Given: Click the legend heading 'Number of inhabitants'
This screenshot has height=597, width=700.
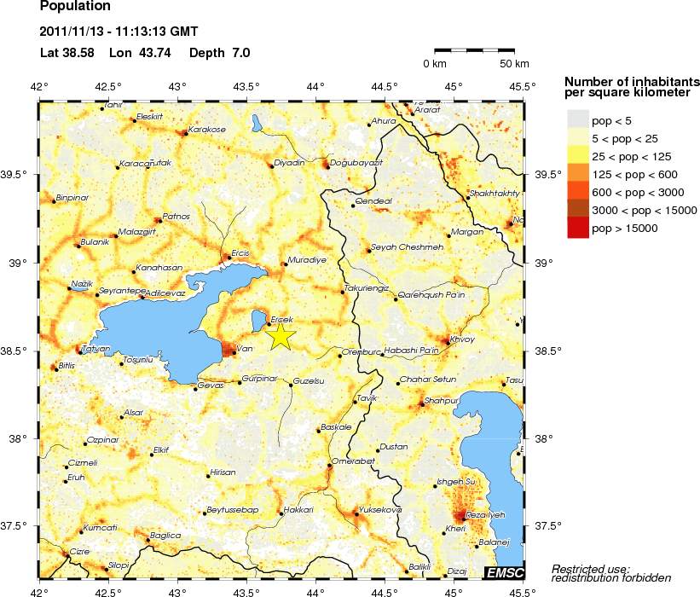Looking at the screenshot, I should (x=631, y=81).
